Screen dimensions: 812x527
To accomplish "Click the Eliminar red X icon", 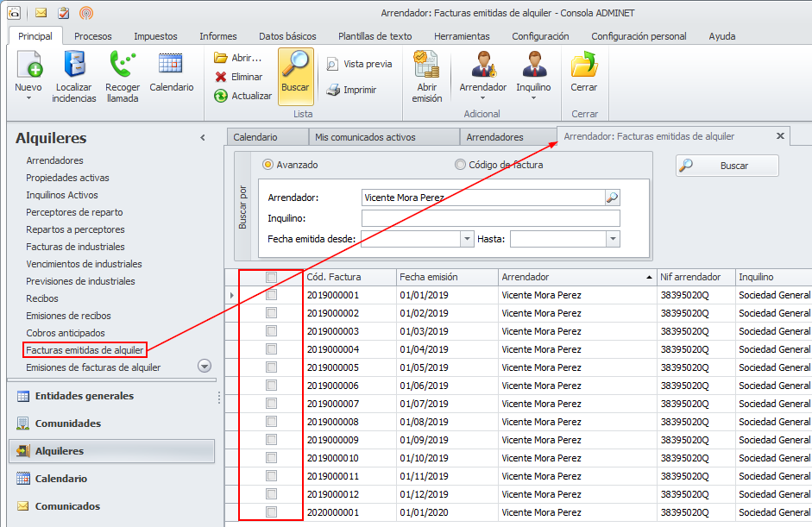I will [221, 77].
